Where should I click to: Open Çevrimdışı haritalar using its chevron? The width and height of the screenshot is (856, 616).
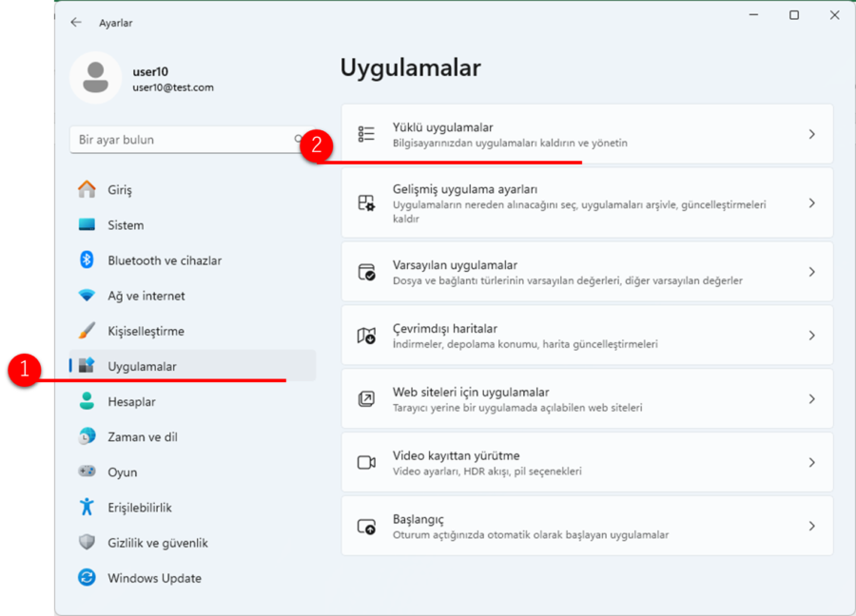812,335
